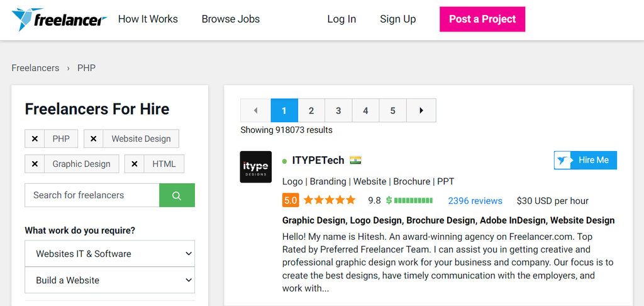Remove the PHP skill filter tag

pos(35,139)
